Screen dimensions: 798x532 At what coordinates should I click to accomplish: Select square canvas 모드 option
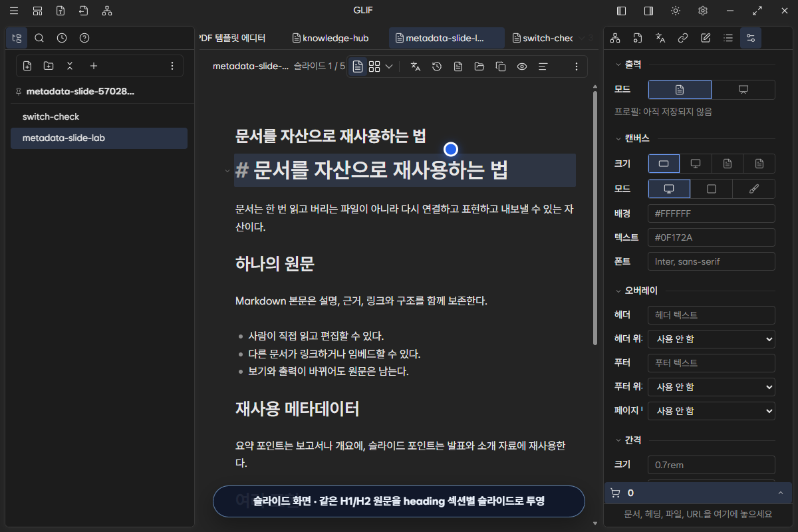tap(712, 189)
